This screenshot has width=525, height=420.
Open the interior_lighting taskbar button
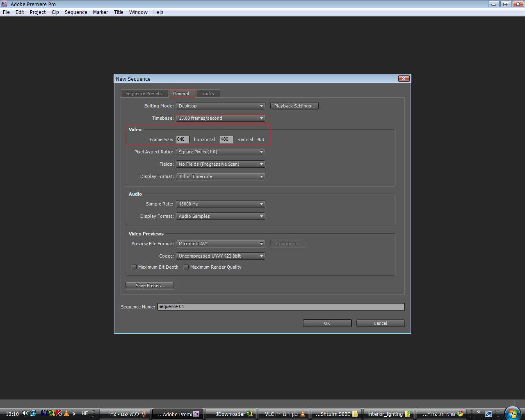point(389,414)
